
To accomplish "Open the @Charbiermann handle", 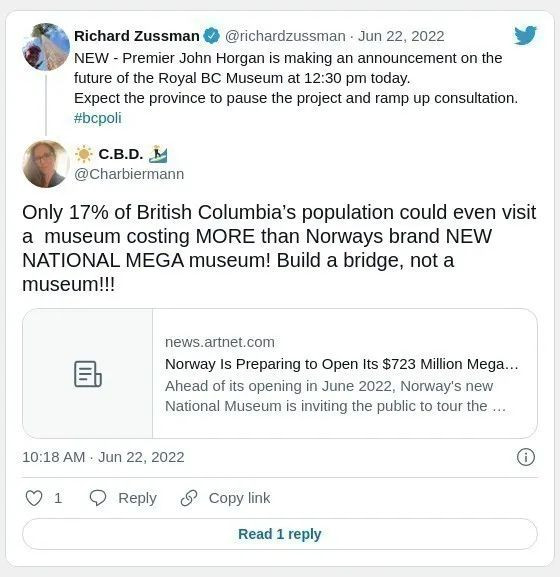I will [x=129, y=174].
